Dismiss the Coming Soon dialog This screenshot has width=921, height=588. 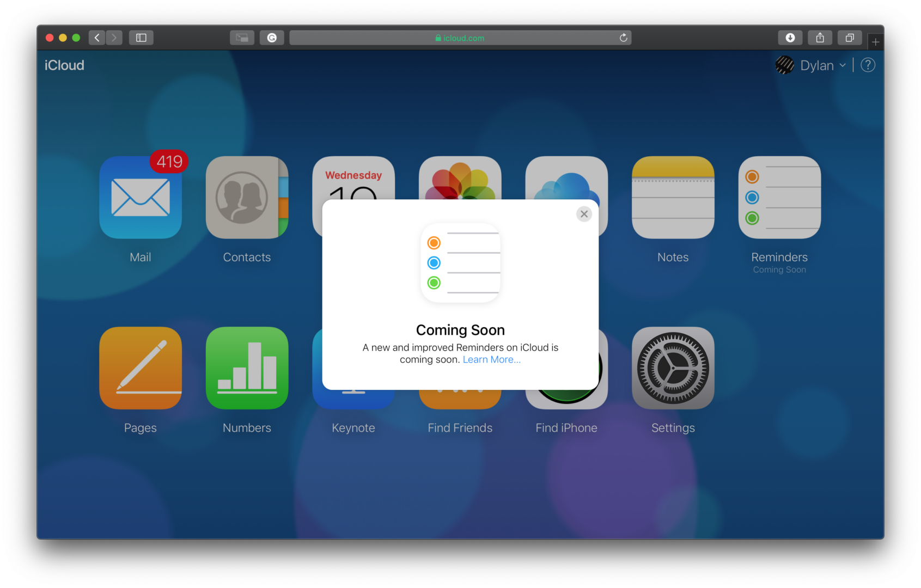tap(584, 214)
